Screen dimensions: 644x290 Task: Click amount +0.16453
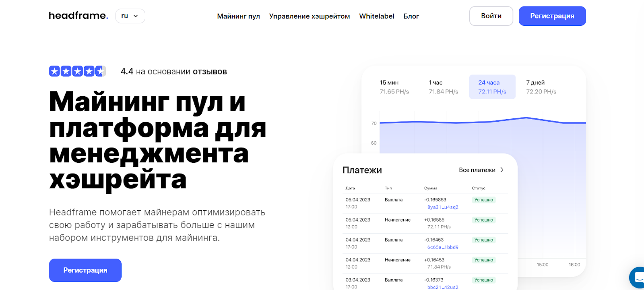tap(434, 260)
